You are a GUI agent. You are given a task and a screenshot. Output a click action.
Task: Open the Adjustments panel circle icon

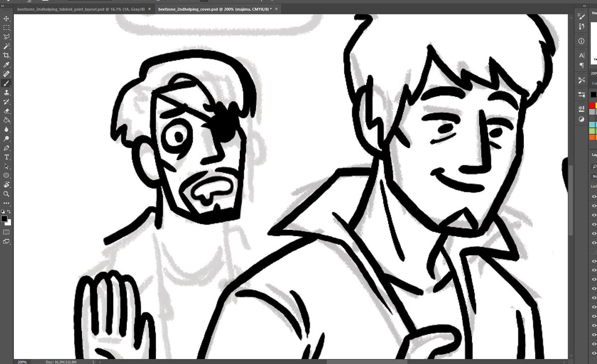pos(582,119)
